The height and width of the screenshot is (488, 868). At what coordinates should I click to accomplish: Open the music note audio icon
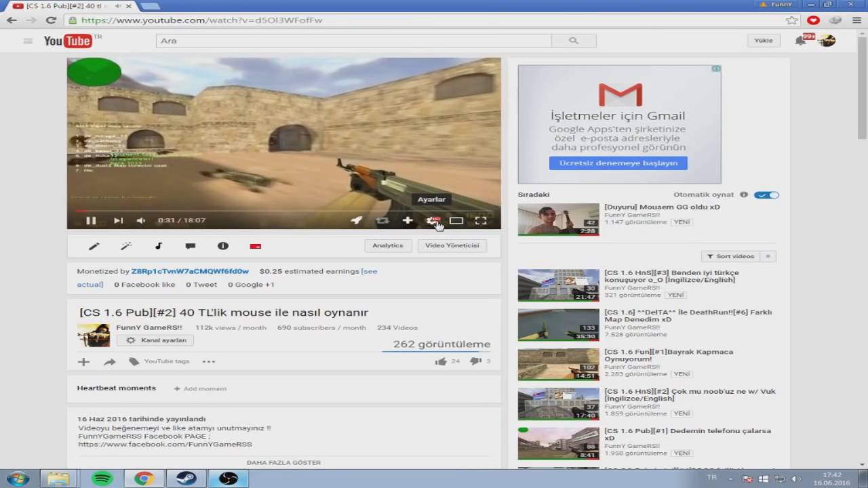pos(159,246)
